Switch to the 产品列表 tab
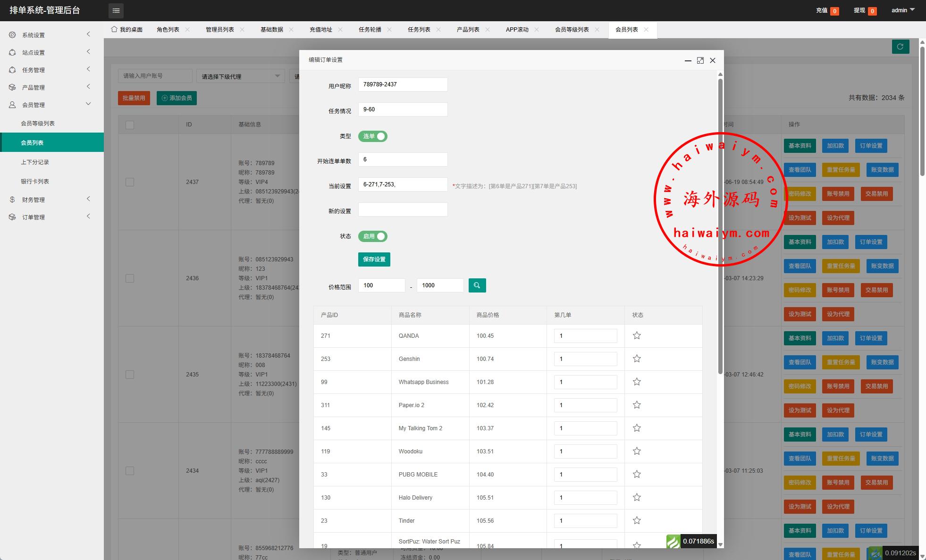 click(x=468, y=30)
